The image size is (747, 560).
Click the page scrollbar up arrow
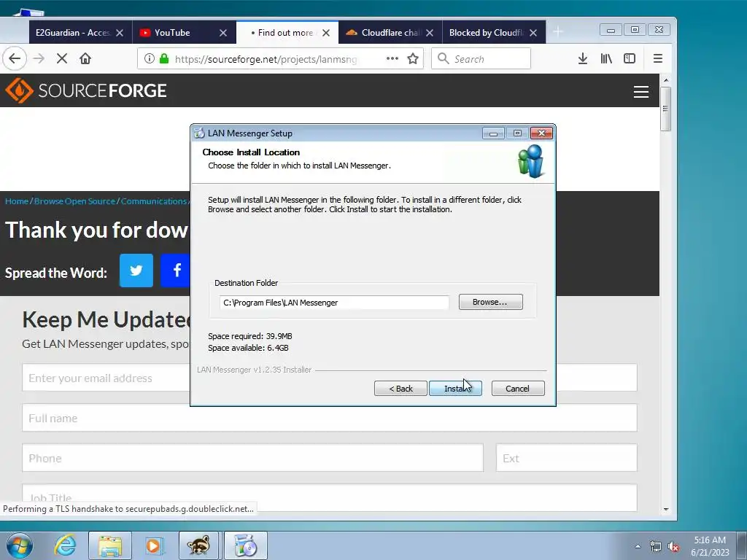click(x=666, y=80)
